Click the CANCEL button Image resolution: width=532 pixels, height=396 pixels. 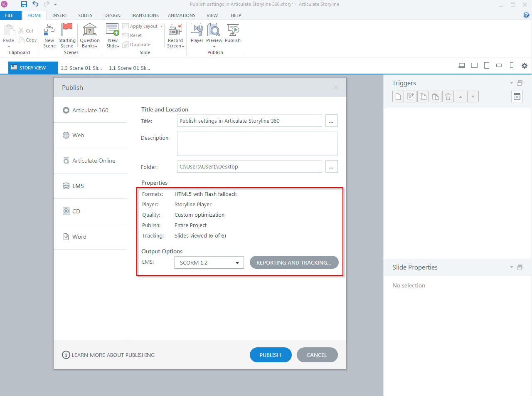[317, 355]
